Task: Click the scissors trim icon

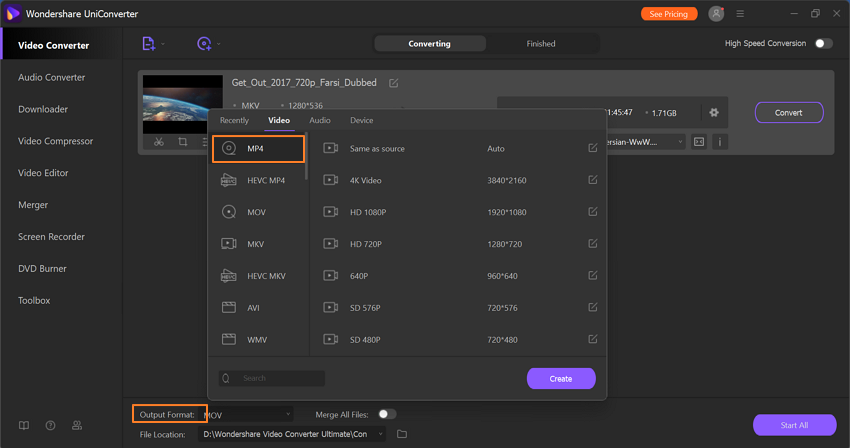Action: (158, 142)
